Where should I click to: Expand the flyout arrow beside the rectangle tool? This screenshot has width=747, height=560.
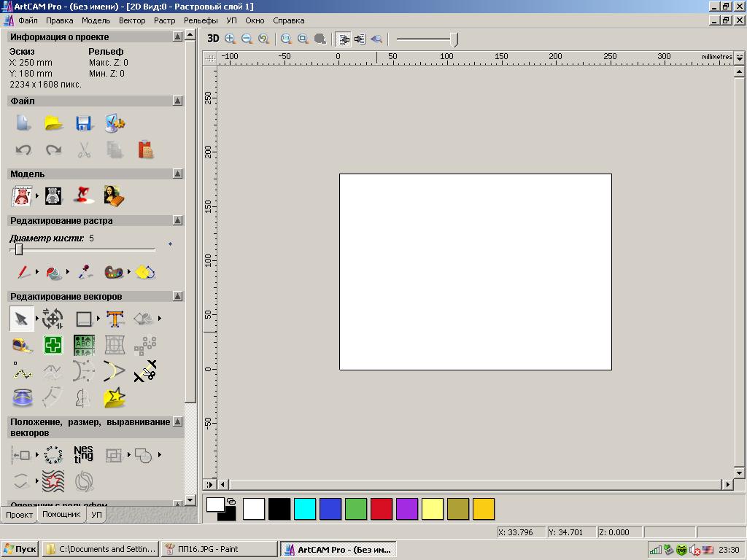(98, 318)
